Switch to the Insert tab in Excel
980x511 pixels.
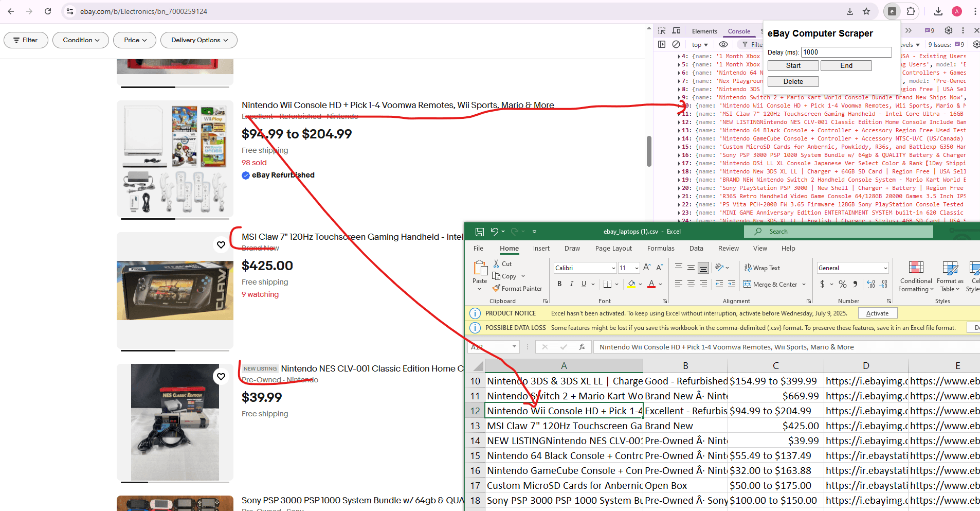541,249
